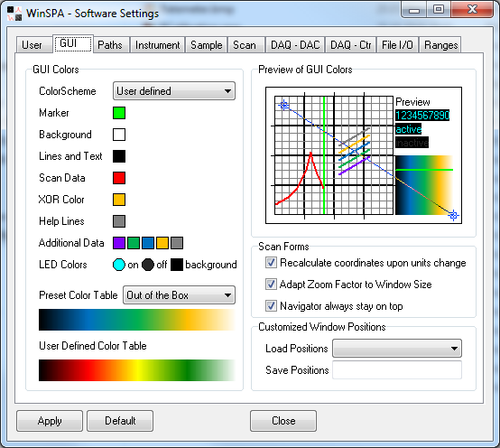The width and height of the screenshot is (500, 448).
Task: Click the green Additional Data swatch
Action: (134, 243)
